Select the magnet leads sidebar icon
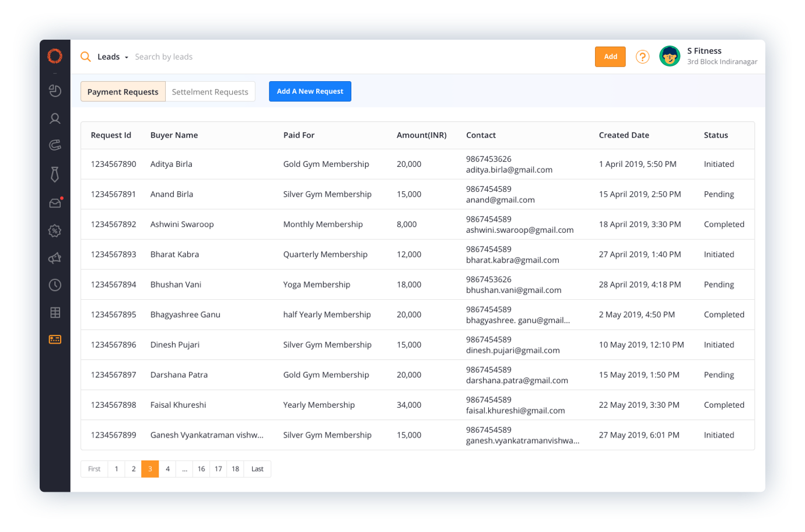This screenshot has height=532, width=805. [x=55, y=145]
